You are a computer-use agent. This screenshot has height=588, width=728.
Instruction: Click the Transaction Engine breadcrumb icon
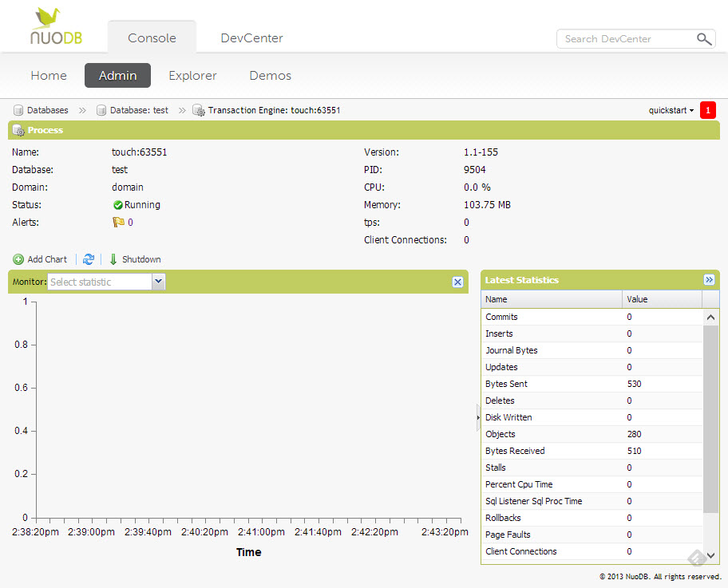tap(199, 110)
